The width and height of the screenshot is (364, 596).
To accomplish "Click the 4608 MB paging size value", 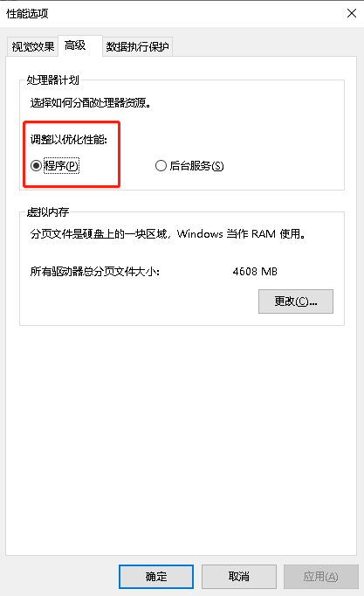I will tap(255, 272).
